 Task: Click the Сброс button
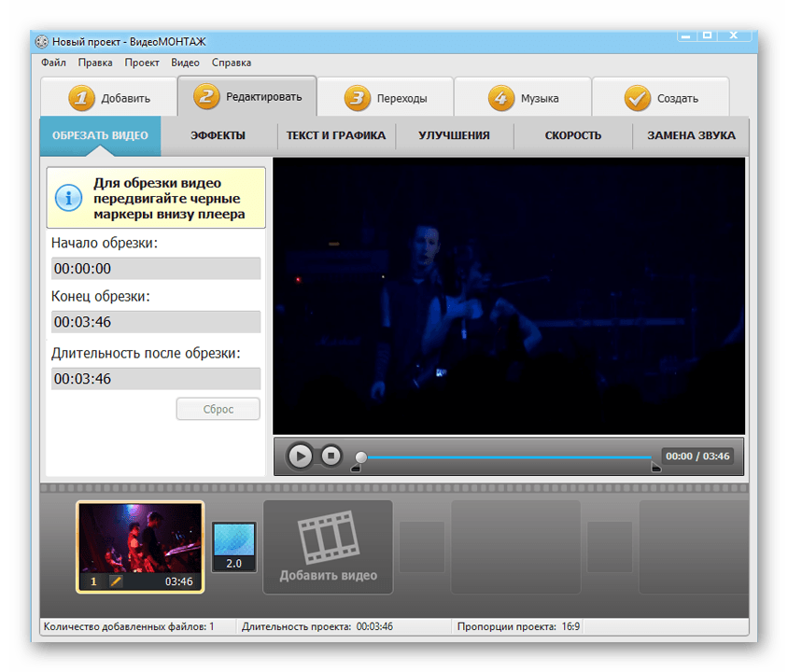point(218,409)
